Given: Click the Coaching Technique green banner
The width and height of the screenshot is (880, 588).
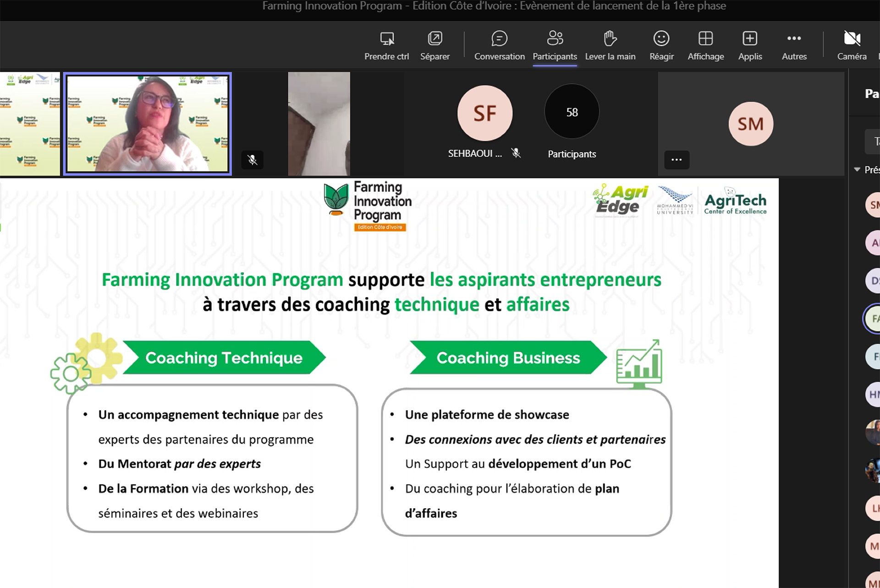Looking at the screenshot, I should pyautogui.click(x=224, y=357).
